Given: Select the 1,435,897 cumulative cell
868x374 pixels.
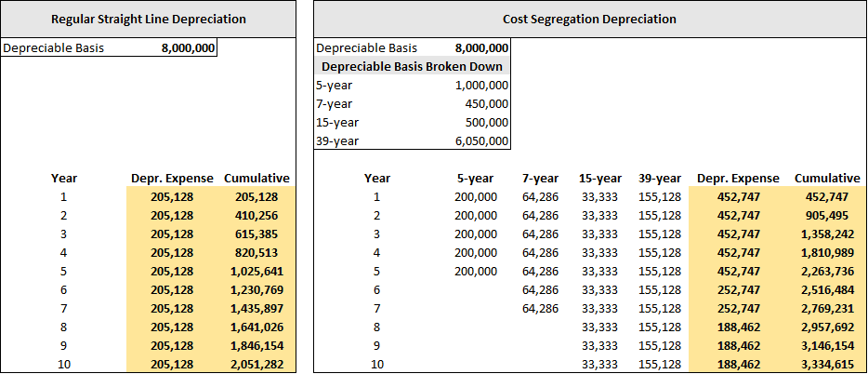Looking at the screenshot, I should [x=257, y=308].
